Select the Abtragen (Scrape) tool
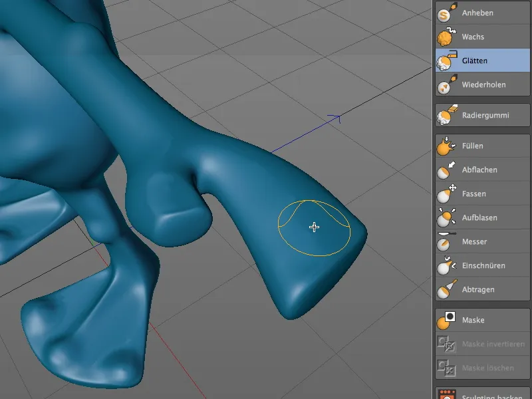This screenshot has width=532, height=399. [479, 290]
